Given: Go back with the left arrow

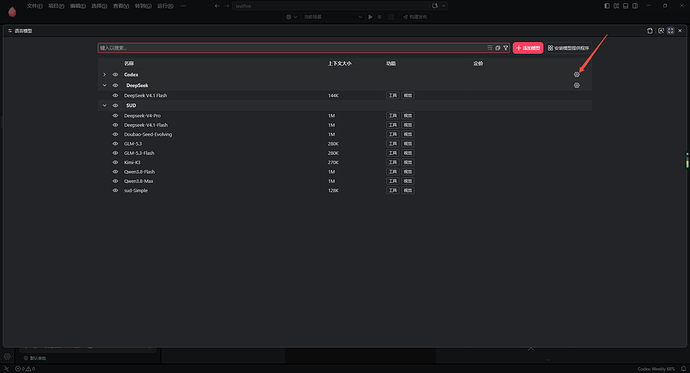Looking at the screenshot, I should point(217,6).
